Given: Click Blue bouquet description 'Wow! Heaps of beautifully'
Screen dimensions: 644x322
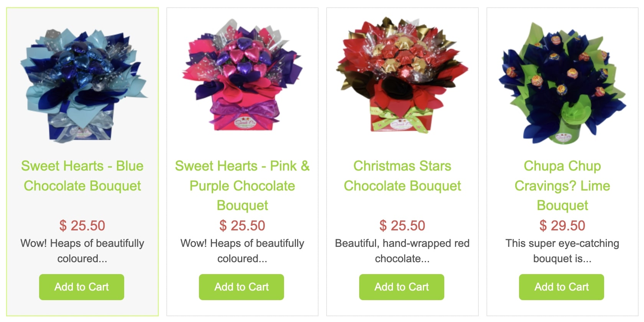Looking at the screenshot, I should (x=82, y=243).
